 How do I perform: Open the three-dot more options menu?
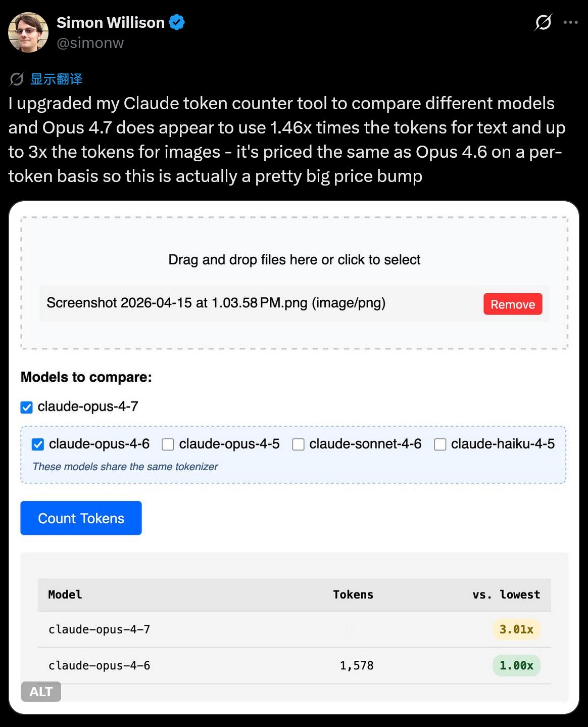(x=571, y=22)
